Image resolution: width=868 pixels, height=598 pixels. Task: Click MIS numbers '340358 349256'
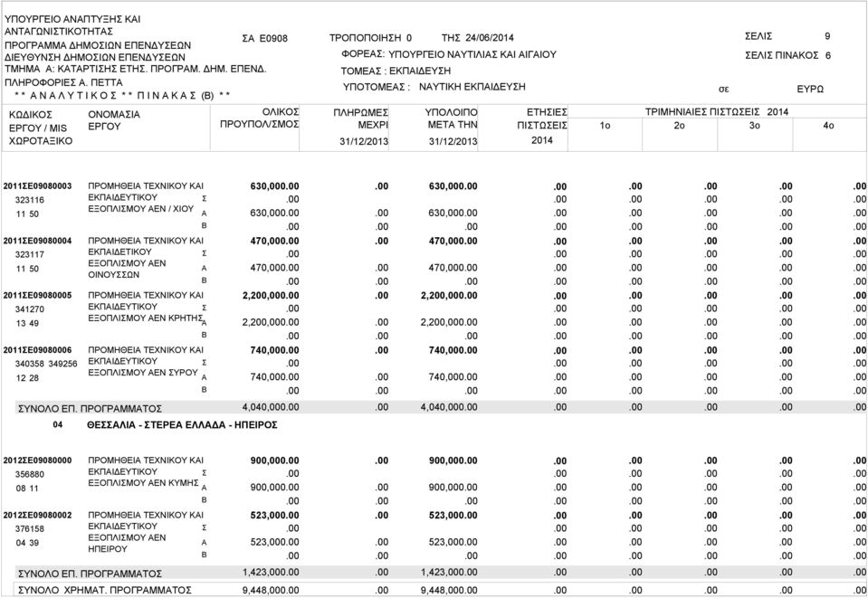(x=46, y=364)
